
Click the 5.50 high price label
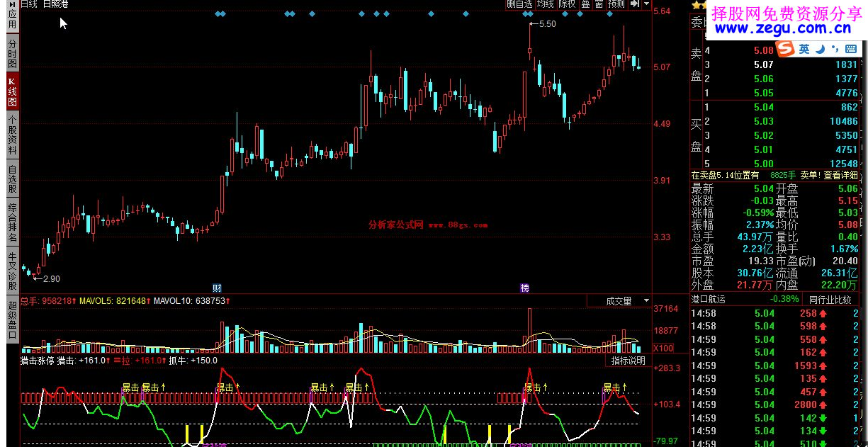548,24
